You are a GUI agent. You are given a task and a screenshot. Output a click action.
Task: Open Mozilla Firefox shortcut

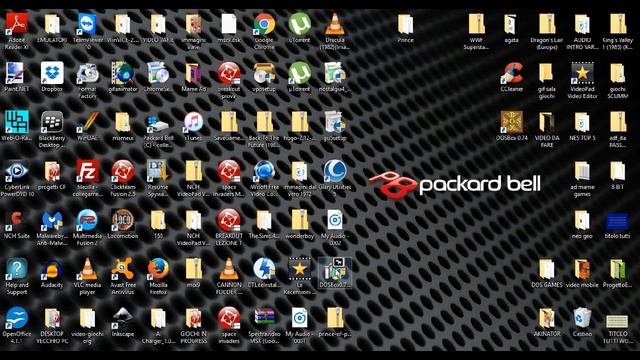point(158,269)
